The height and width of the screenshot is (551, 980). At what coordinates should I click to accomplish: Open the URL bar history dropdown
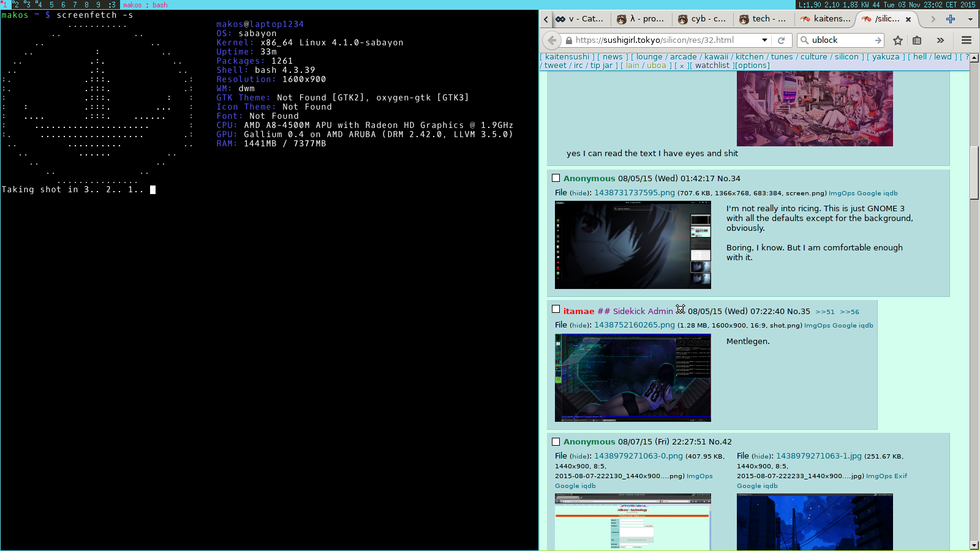tap(764, 40)
